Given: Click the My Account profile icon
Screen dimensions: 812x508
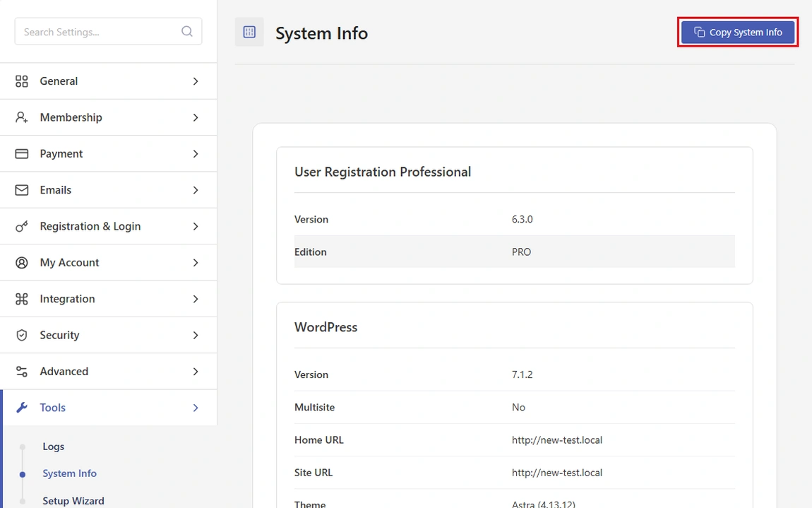Looking at the screenshot, I should pyautogui.click(x=22, y=263).
